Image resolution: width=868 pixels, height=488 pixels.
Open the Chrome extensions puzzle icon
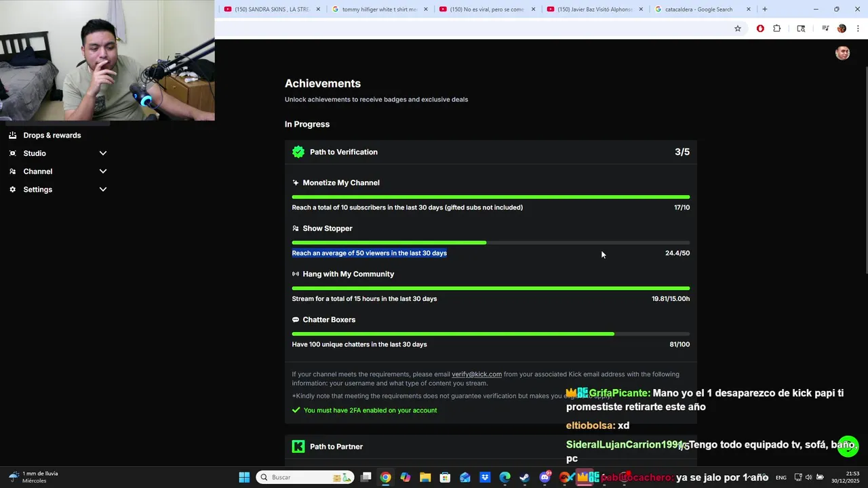click(x=777, y=28)
